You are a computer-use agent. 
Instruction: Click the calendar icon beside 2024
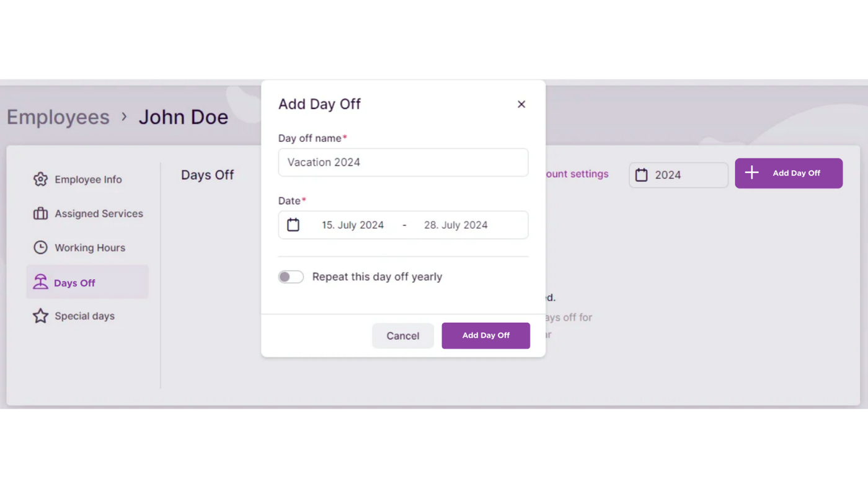tap(641, 175)
